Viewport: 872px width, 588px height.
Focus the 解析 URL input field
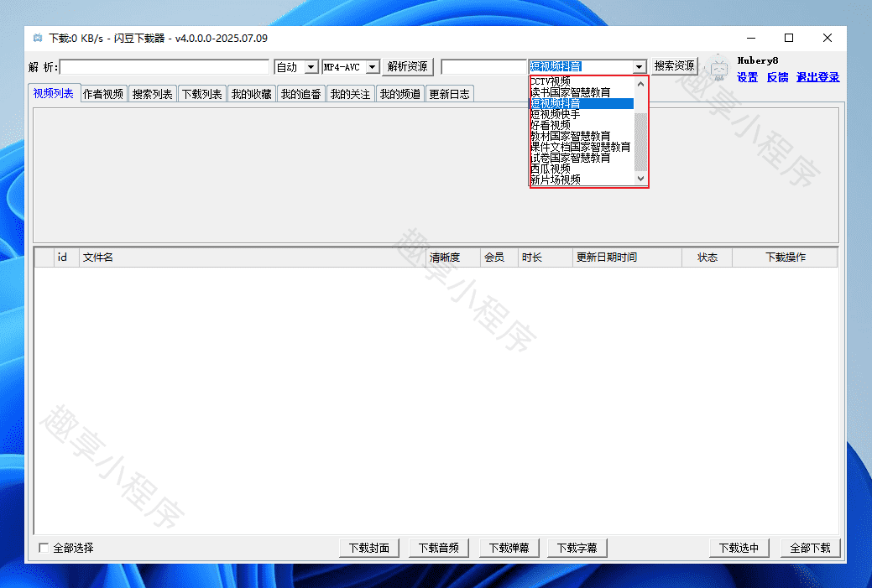[164, 67]
